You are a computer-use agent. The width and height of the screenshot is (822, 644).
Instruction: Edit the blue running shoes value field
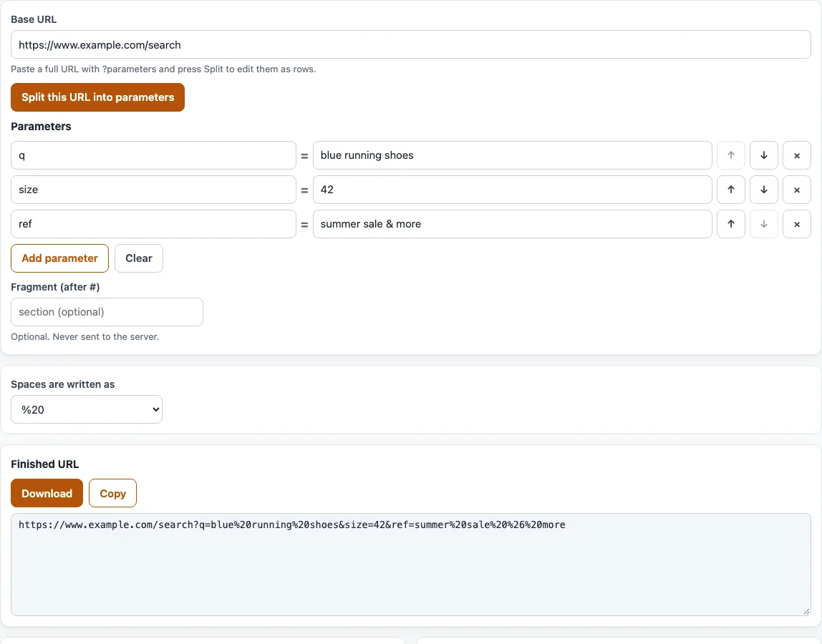coord(512,155)
